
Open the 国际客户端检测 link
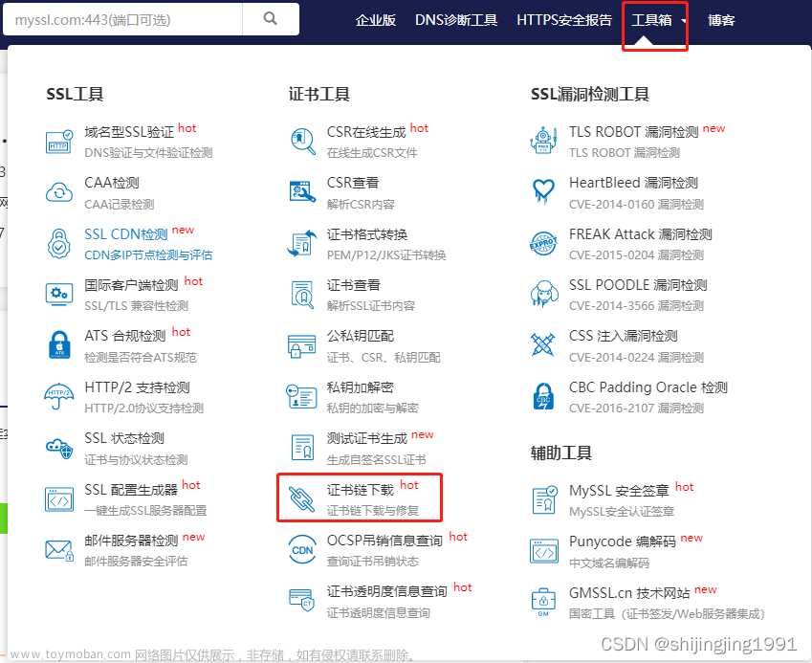pyautogui.click(x=131, y=285)
